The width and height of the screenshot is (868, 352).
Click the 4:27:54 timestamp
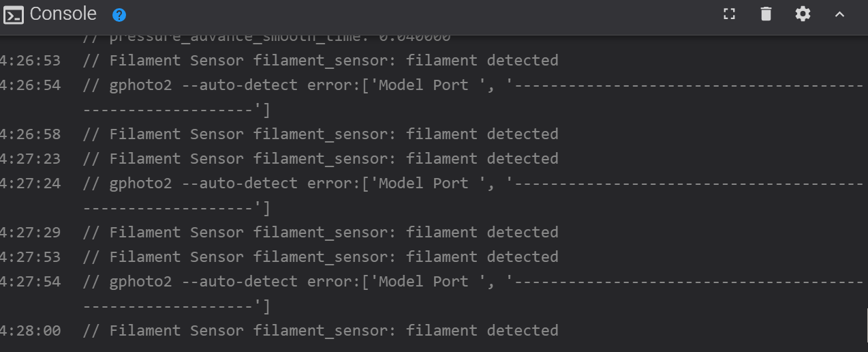(30, 282)
